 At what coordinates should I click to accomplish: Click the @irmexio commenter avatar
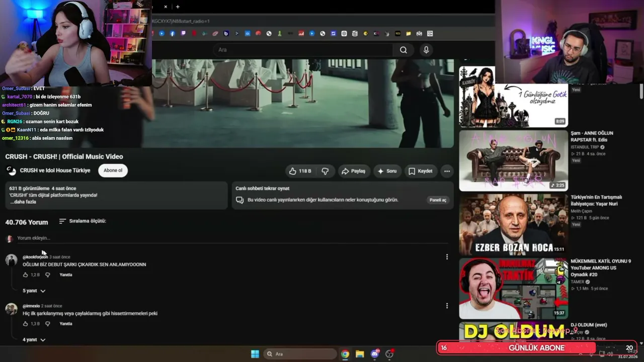tap(11, 309)
